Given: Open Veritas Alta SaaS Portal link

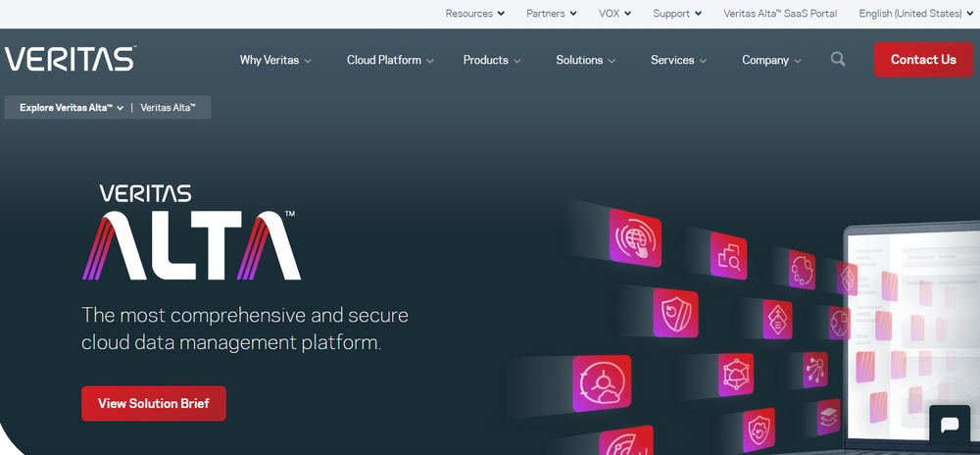Looking at the screenshot, I should coord(780,13).
